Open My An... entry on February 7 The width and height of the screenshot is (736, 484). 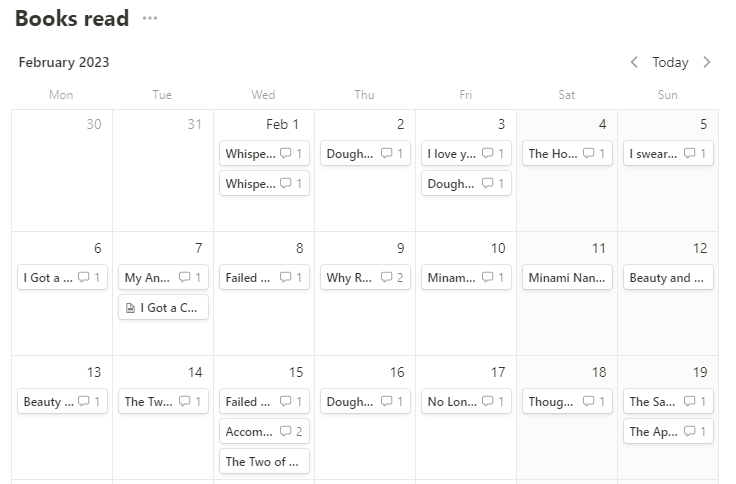tap(147, 278)
